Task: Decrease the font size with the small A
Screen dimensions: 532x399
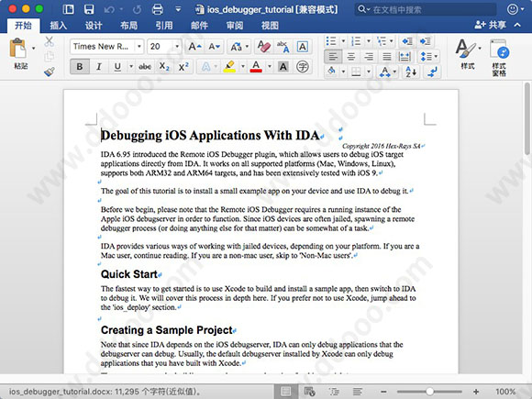Action: pos(215,47)
